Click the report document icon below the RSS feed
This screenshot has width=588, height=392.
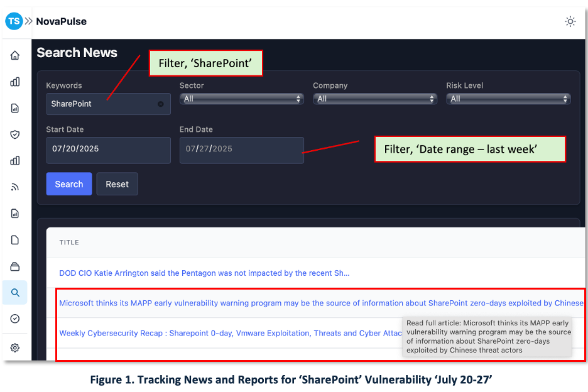15,214
